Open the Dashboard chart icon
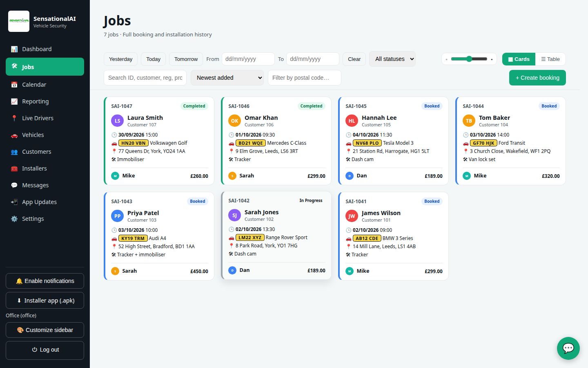This screenshot has height=368, width=588. [x=14, y=49]
